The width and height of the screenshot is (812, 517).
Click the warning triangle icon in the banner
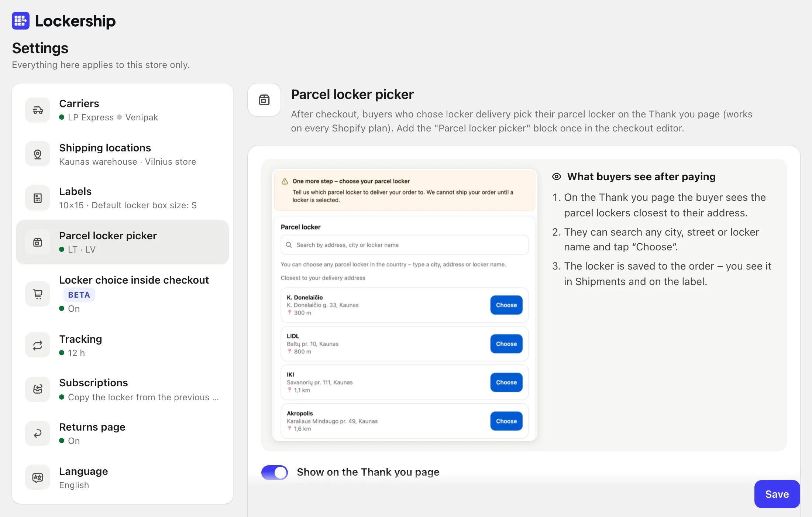(285, 181)
